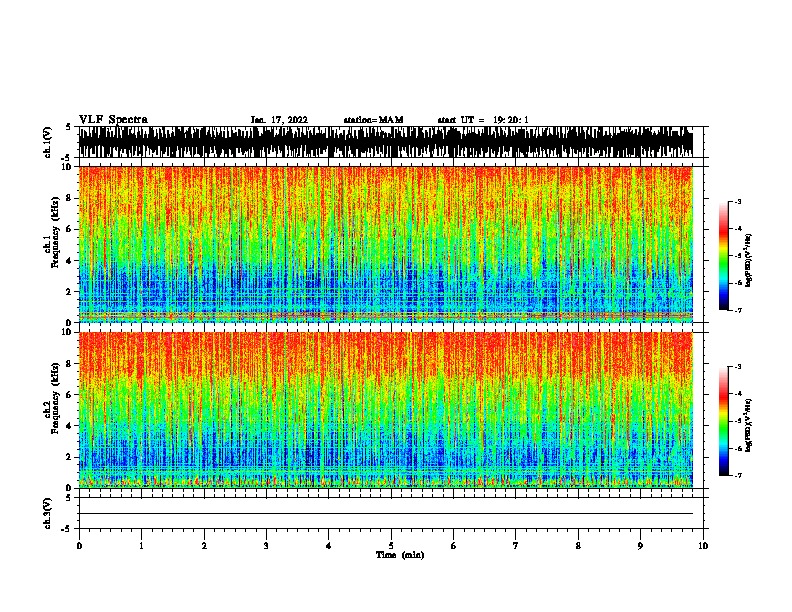This screenshot has width=792, height=612.
Task: Click the flat ch.3 voltage trace line
Action: 386,514
